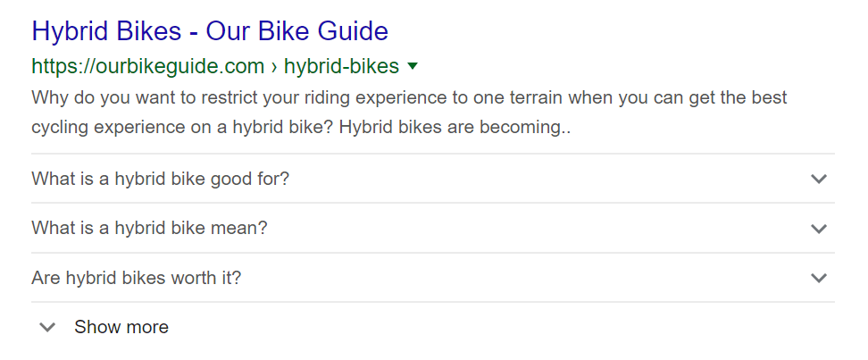Expand "What is a hybrid bike good for?" question

161,179
